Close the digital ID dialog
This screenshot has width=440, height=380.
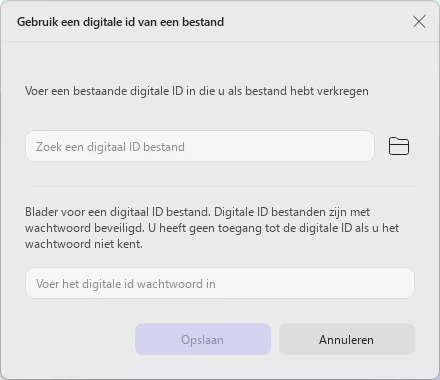coord(419,22)
